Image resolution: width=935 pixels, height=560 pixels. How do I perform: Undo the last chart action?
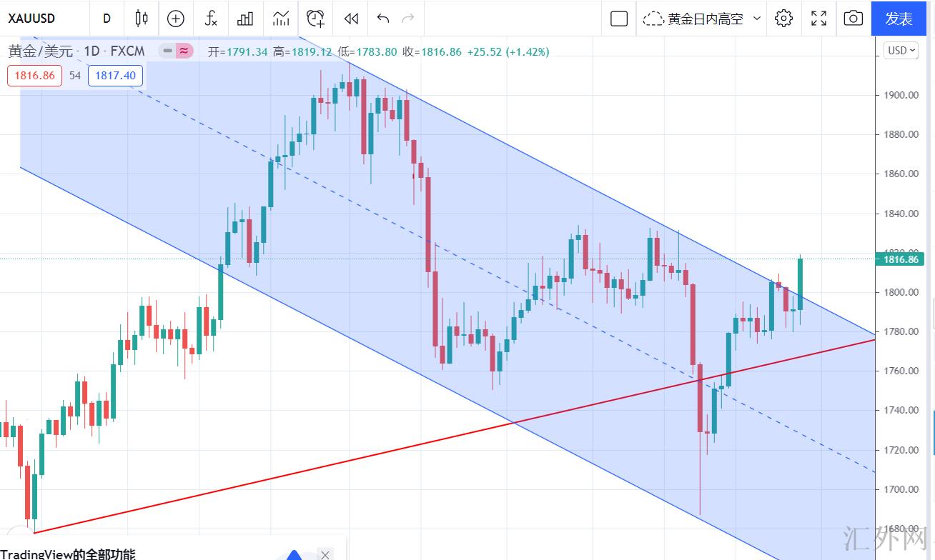(383, 19)
